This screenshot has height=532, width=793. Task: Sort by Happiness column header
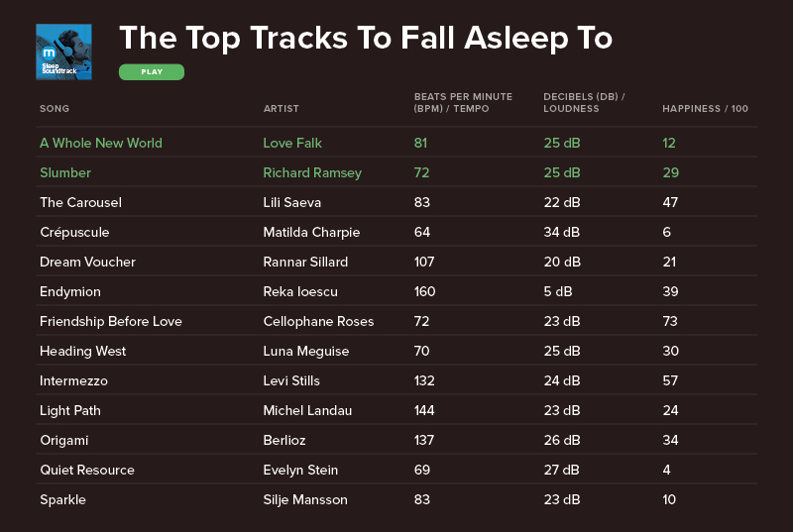click(x=705, y=109)
